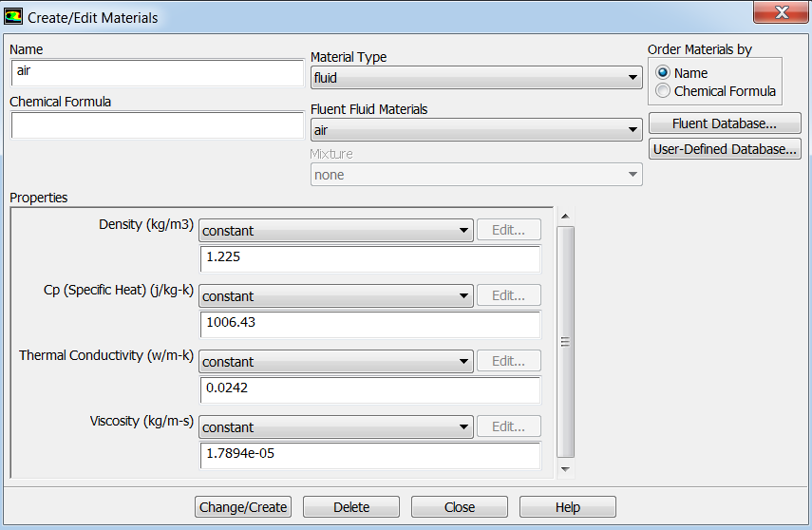Viewport: 812px width, 530px height.
Task: Click the Thermal Conductivity value field 0.0242
Action: pyautogui.click(x=370, y=390)
